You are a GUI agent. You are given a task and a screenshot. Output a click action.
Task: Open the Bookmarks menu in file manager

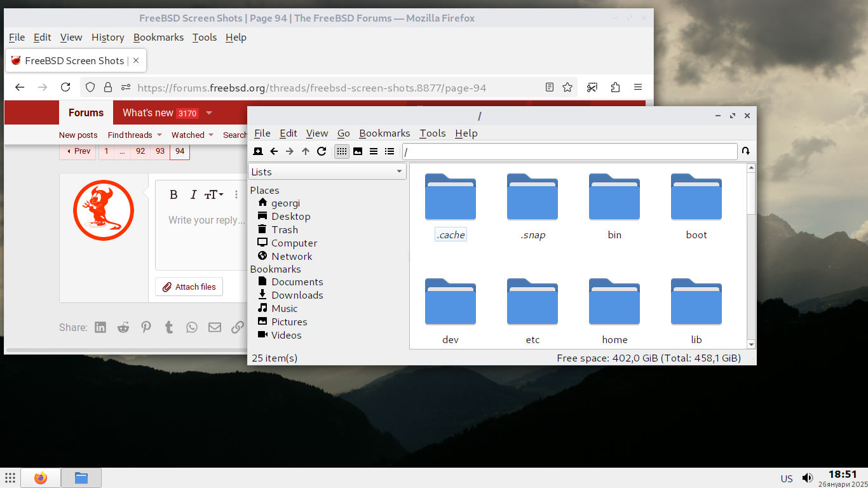(384, 133)
